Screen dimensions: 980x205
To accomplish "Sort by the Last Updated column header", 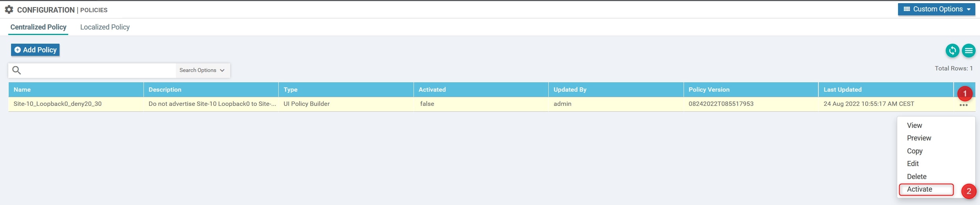I will 842,90.
